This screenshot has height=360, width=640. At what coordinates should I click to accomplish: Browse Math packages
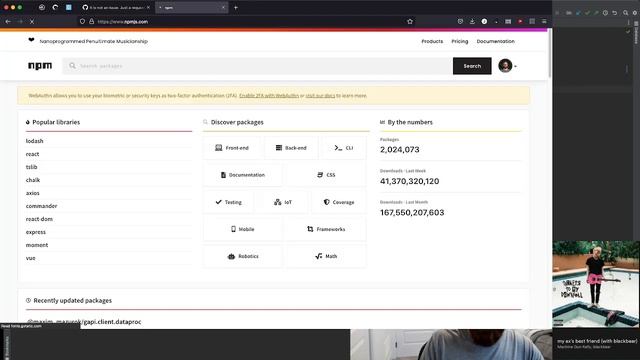tap(326, 256)
